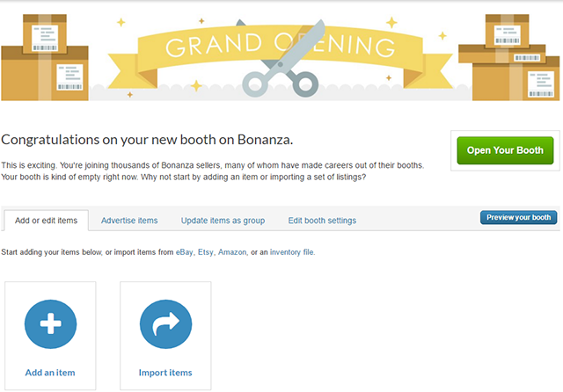The height and width of the screenshot is (392, 563).
Task: Click the Import items text label
Action: pyautogui.click(x=165, y=373)
